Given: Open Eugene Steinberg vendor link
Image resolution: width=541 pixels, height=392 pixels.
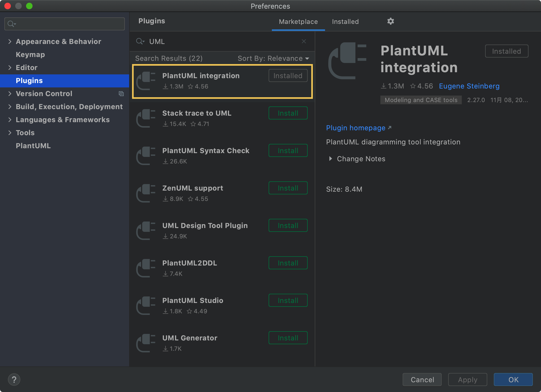Looking at the screenshot, I should pyautogui.click(x=469, y=86).
